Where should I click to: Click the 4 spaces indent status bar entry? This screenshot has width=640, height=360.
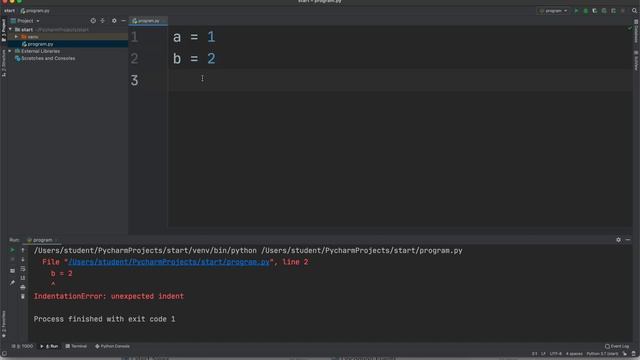574,354
